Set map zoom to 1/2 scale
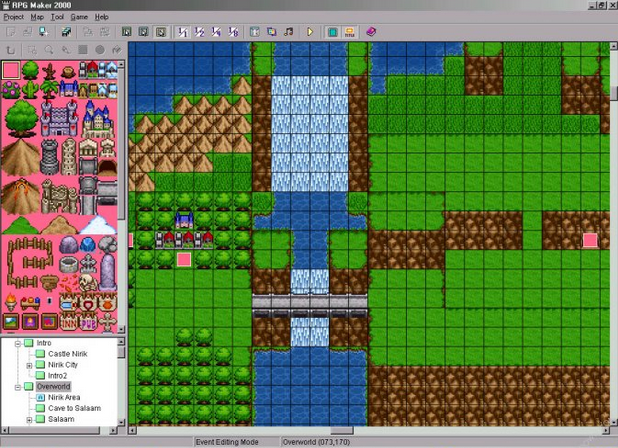Image resolution: width=618 pixels, height=448 pixels. pyautogui.click(x=199, y=32)
